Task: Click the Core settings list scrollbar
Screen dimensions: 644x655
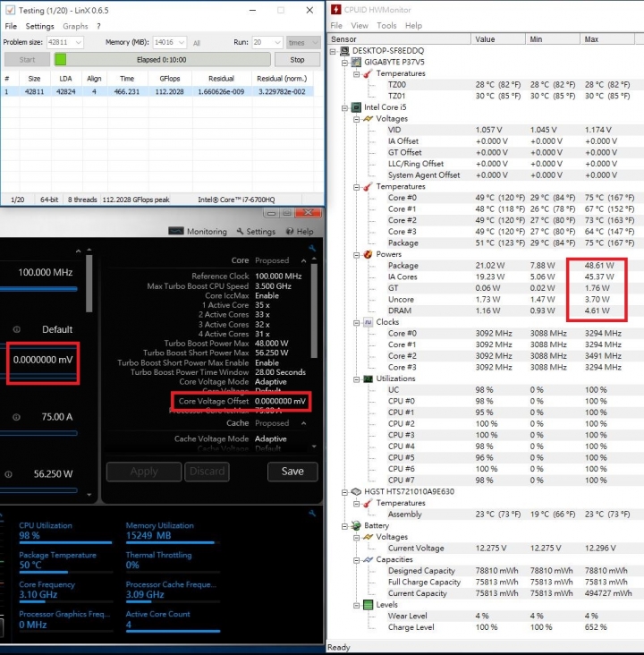Action: 314,309
